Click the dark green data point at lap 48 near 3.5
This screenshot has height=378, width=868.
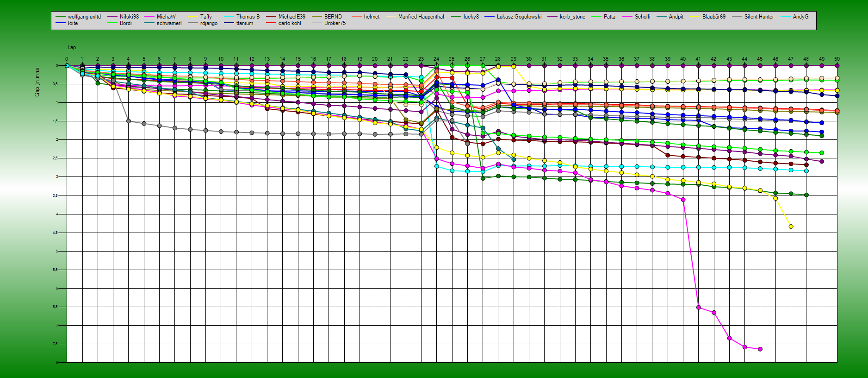click(806, 195)
